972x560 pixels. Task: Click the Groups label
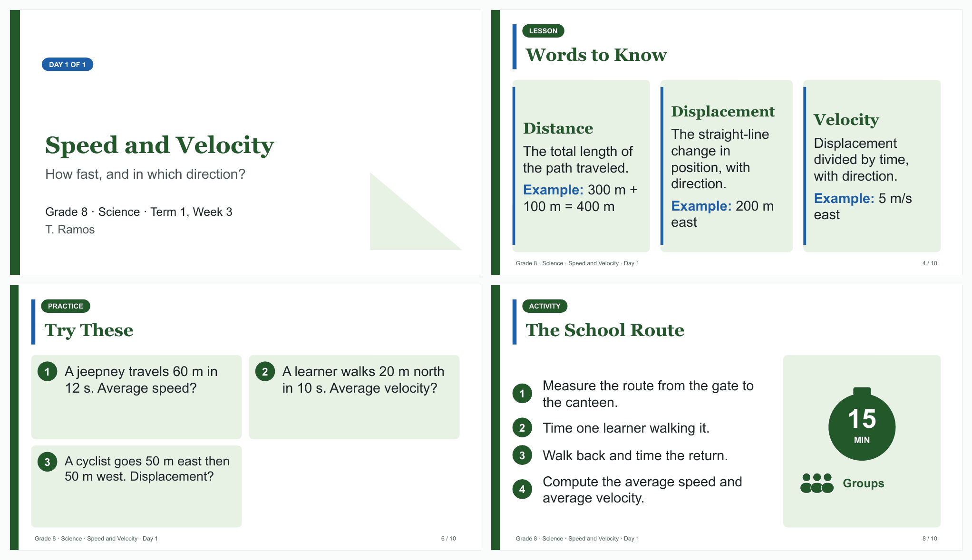(x=864, y=483)
